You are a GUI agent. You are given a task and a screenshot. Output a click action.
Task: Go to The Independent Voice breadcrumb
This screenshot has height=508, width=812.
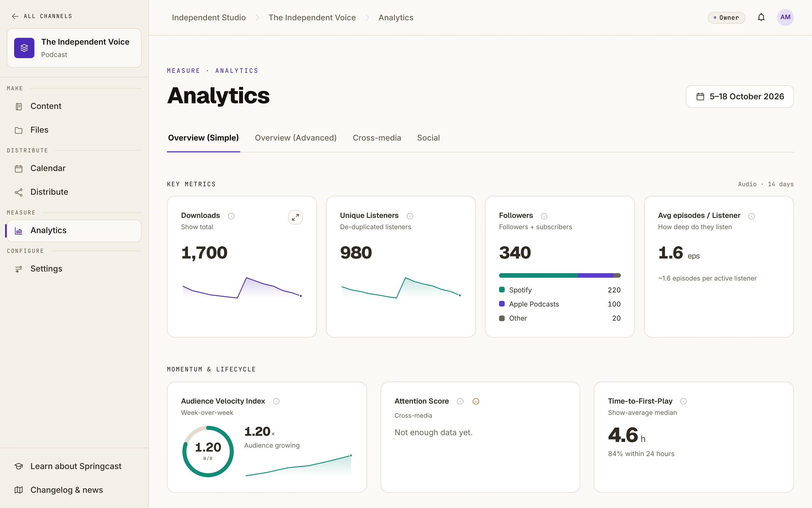(x=312, y=17)
